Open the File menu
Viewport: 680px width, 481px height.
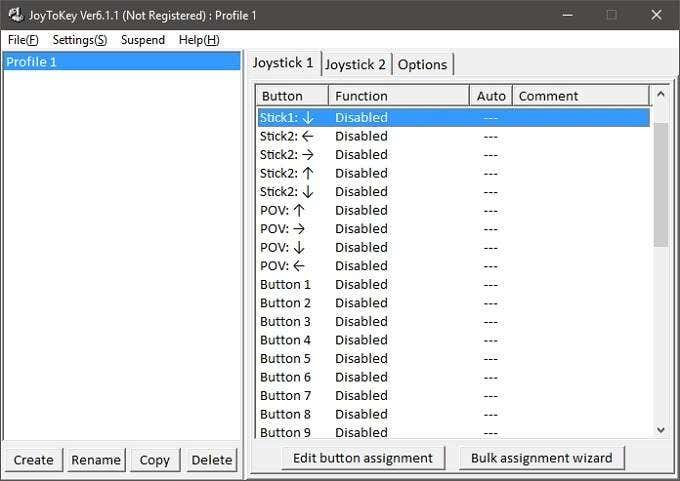pos(22,40)
